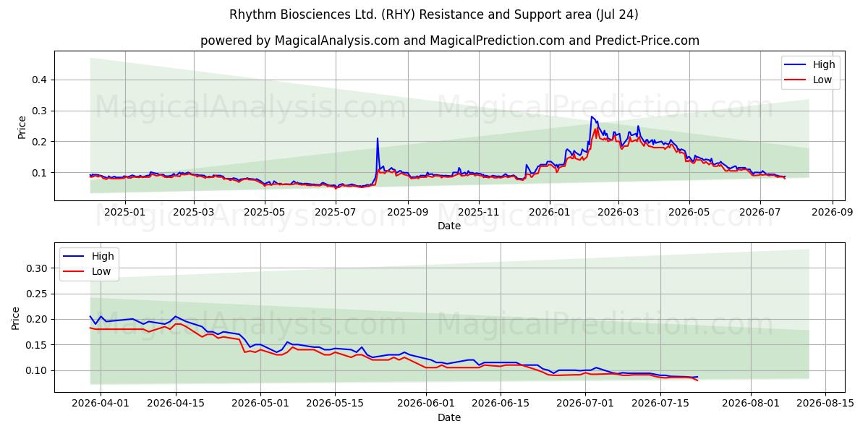Click the '2025-07' tick label on the top chart
The width and height of the screenshot is (868, 434).
(336, 213)
